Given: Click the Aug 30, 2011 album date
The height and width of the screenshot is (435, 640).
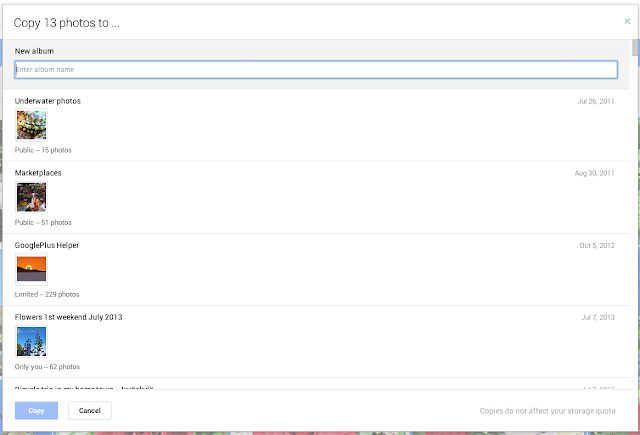Looking at the screenshot, I should 594,173.
